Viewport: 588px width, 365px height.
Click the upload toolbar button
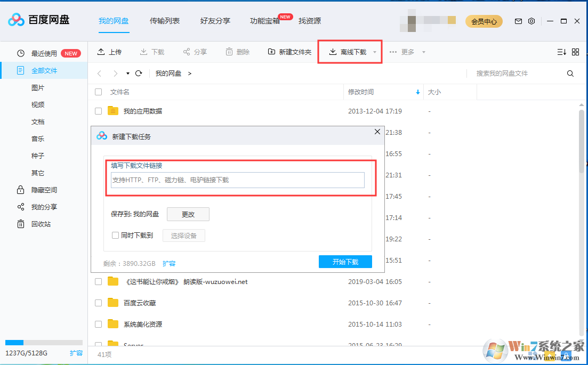(109, 52)
